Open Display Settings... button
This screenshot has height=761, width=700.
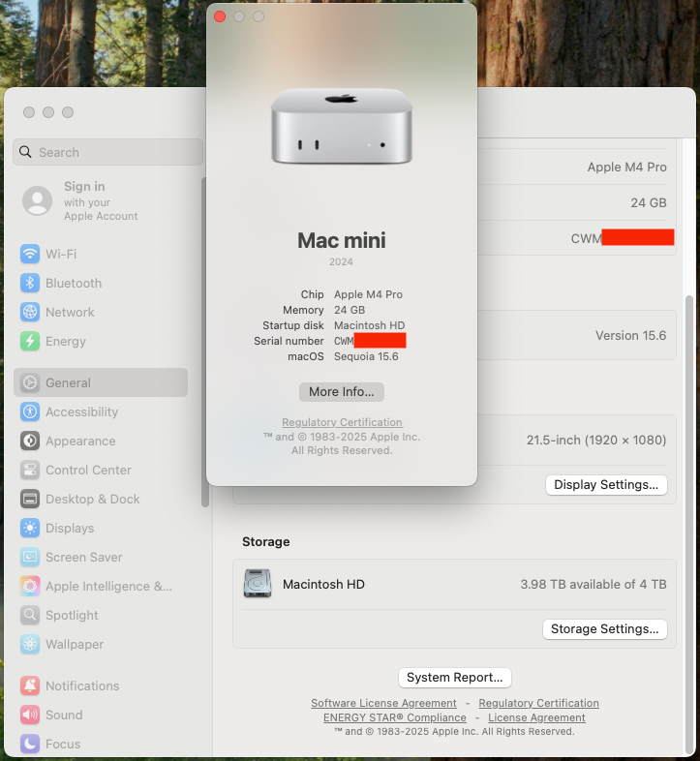coord(606,485)
